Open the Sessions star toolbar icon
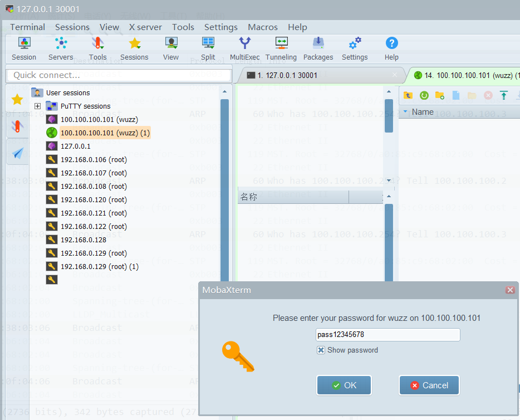The image size is (520, 420). [134, 43]
